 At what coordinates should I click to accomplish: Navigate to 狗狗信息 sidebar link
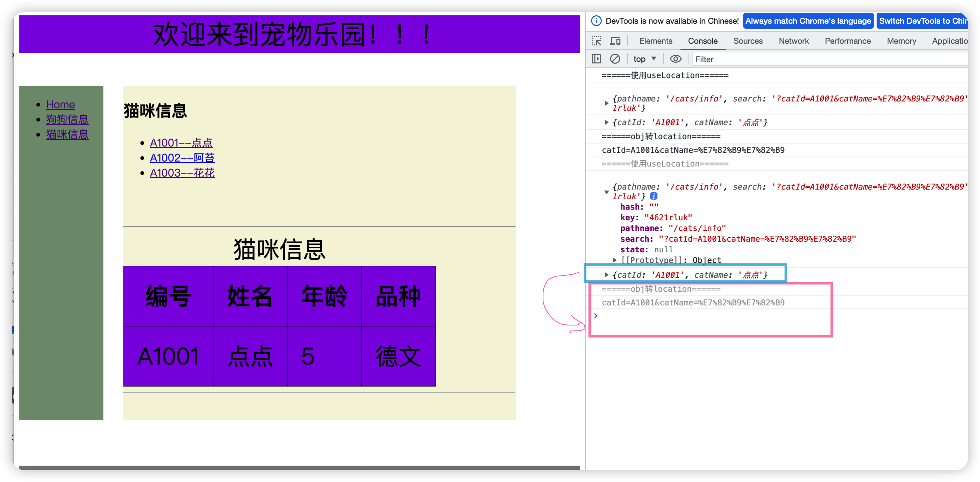click(67, 119)
